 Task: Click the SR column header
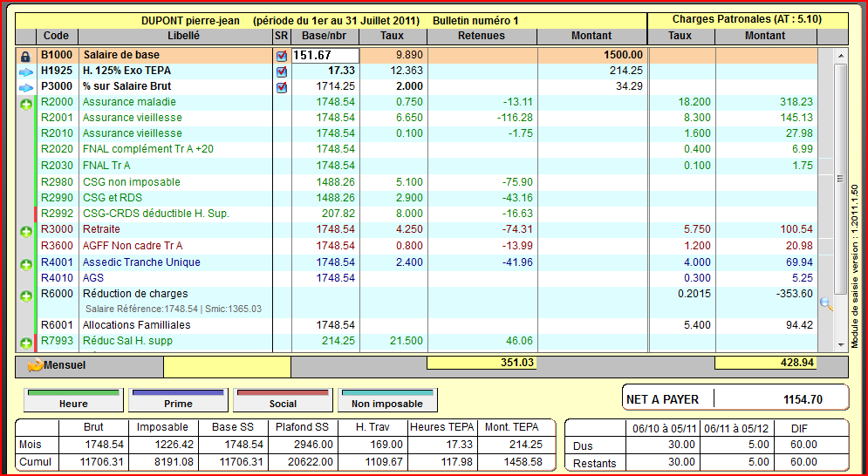click(x=282, y=36)
